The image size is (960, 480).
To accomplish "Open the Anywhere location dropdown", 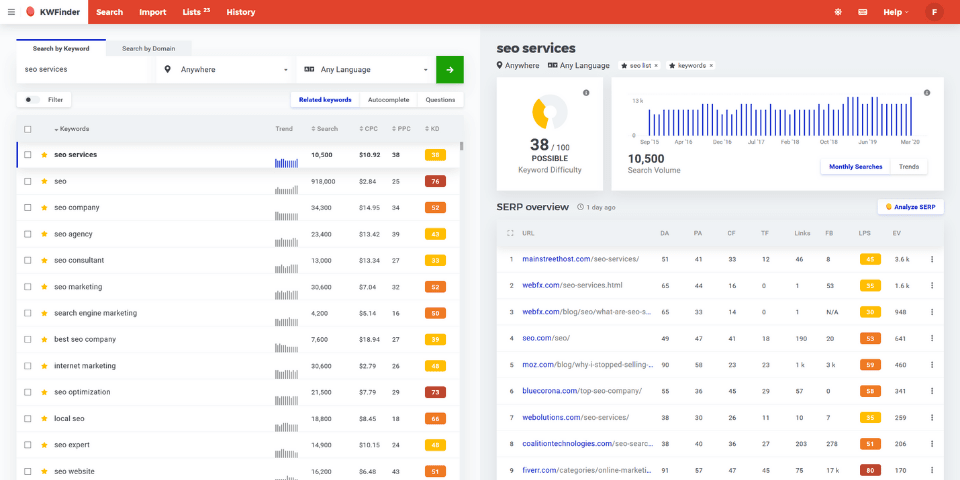I will pos(226,70).
